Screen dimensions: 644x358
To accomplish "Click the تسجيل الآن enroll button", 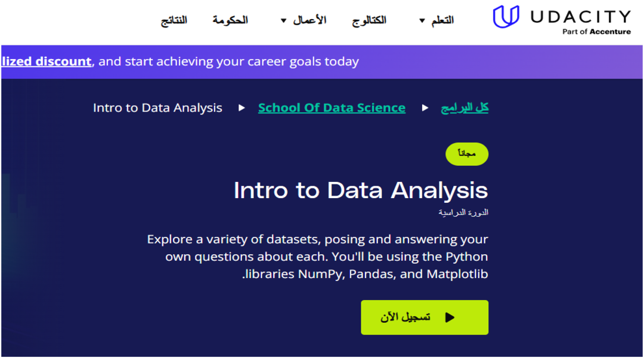I will pos(425,317).
